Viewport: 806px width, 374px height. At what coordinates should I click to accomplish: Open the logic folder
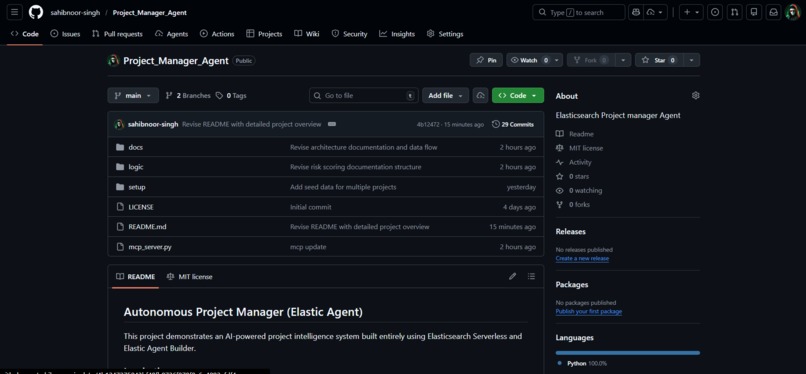[x=136, y=167]
